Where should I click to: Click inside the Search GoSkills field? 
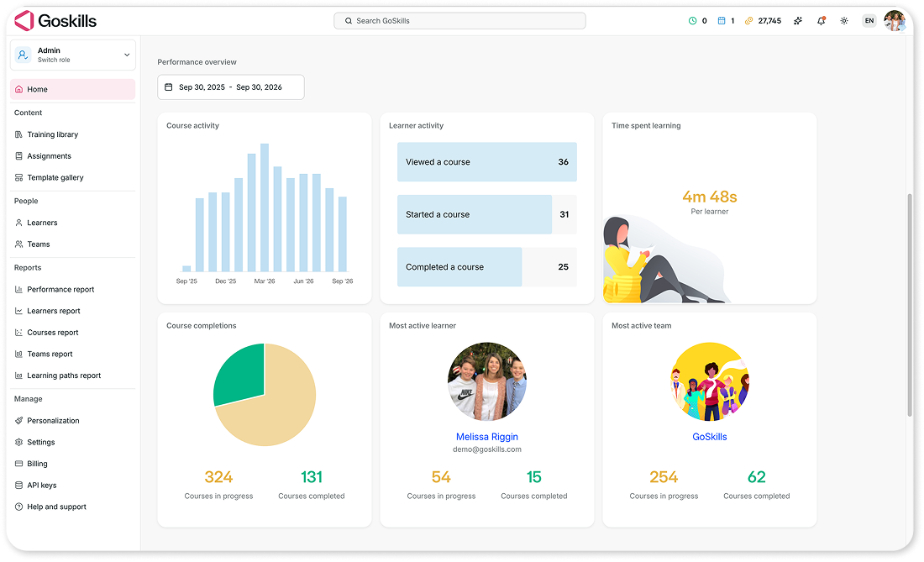459,21
